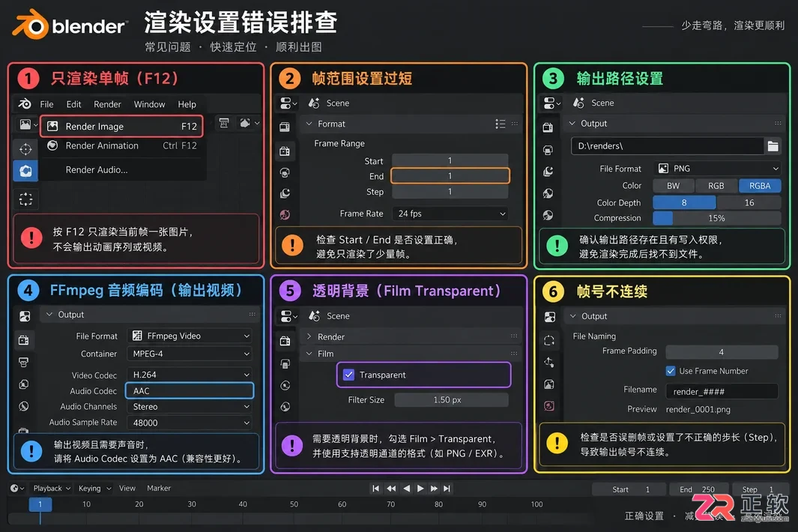Jump to start of timeline
Viewport: 798px width, 532px height.
click(x=375, y=489)
